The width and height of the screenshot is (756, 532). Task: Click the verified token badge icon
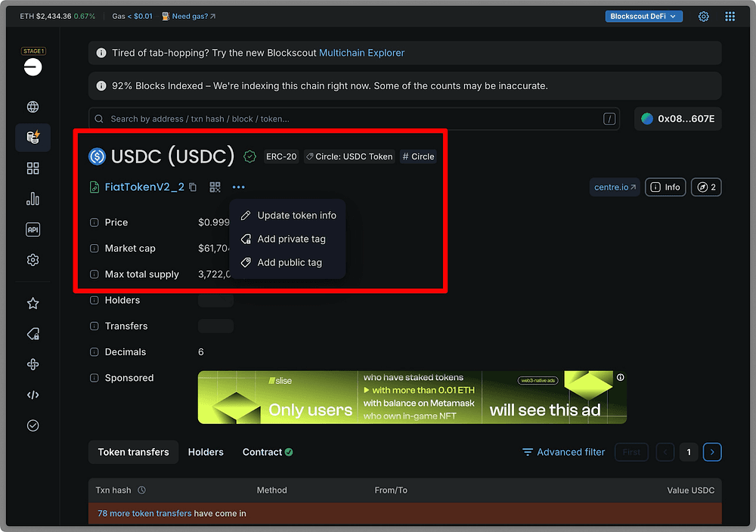[x=249, y=156]
